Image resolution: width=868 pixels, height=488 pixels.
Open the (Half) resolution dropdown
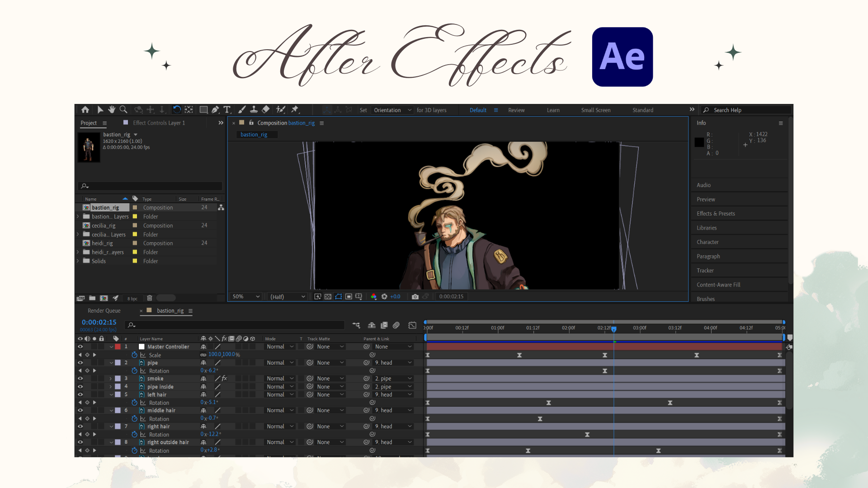coord(288,297)
